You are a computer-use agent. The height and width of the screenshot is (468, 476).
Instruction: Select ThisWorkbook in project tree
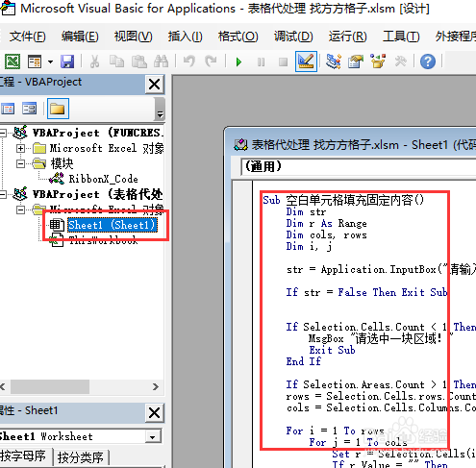click(x=103, y=240)
